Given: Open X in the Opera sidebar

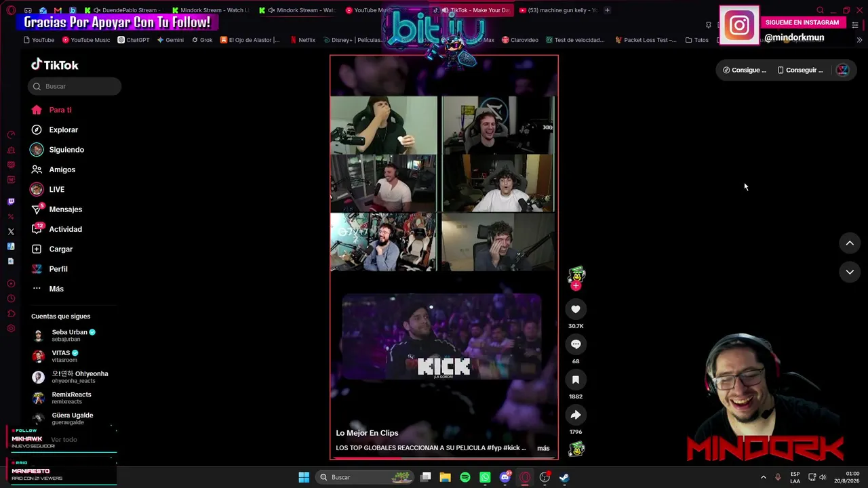Looking at the screenshot, I should 11,232.
